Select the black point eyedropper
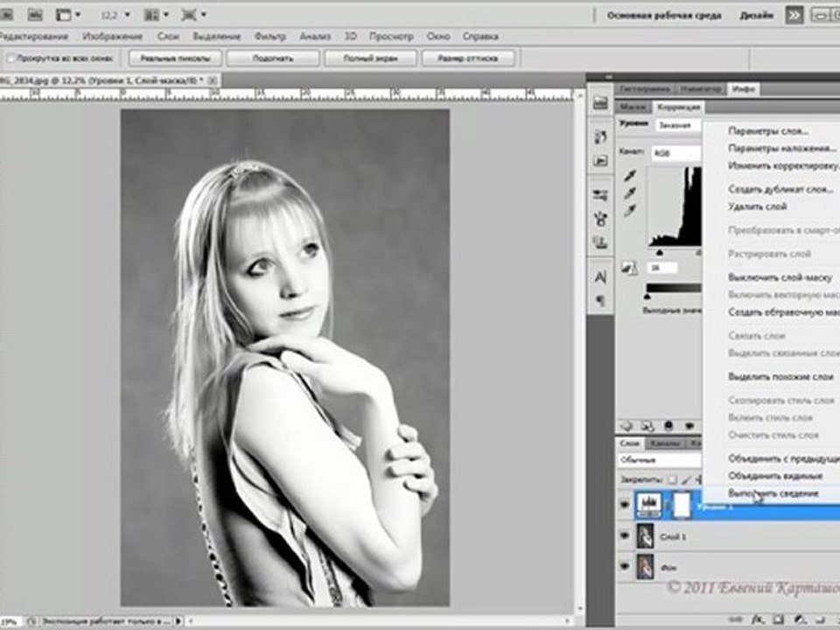 tap(630, 176)
